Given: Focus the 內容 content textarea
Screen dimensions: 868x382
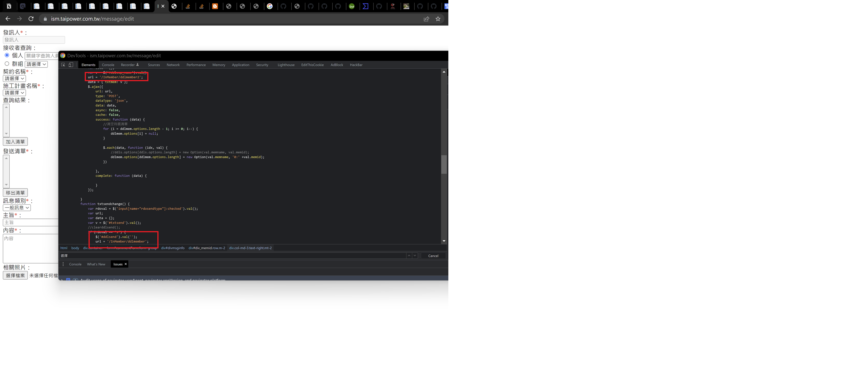Looking at the screenshot, I should (31, 249).
